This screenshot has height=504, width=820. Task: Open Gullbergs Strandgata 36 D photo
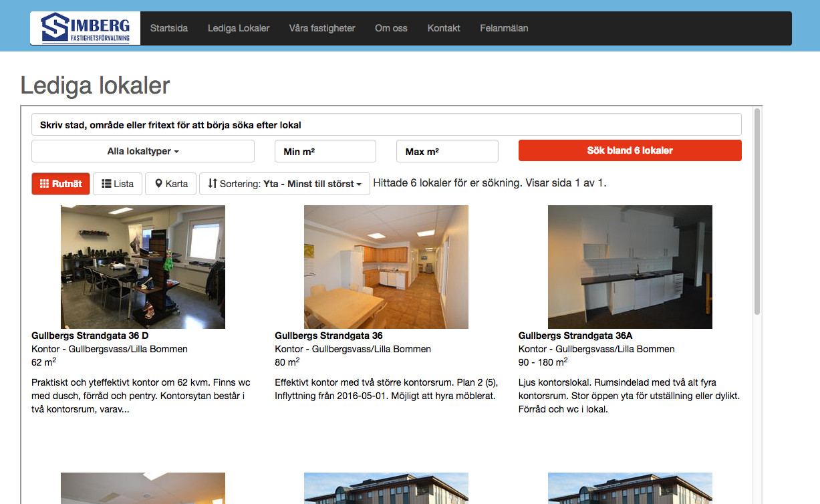click(143, 267)
